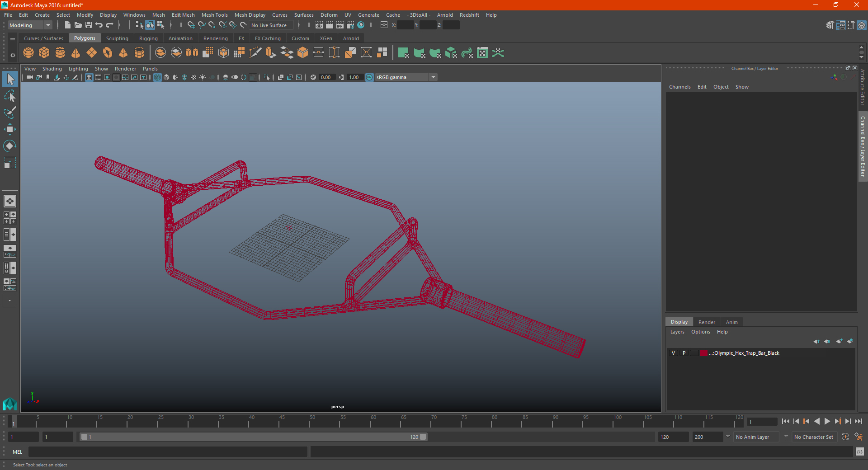The width and height of the screenshot is (868, 470).
Task: Click the shelf settings gear icon
Action: coord(13,55)
